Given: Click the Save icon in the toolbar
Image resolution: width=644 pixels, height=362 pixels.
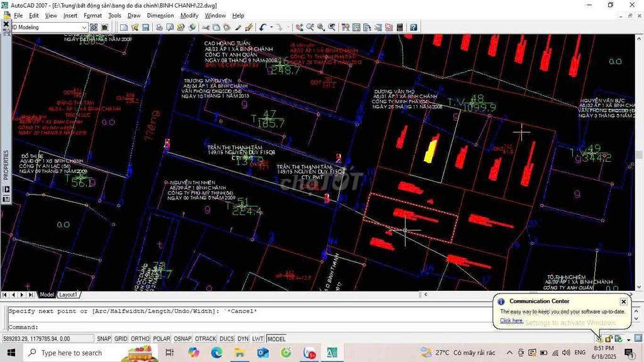Looking at the screenshot, I should [145, 27].
